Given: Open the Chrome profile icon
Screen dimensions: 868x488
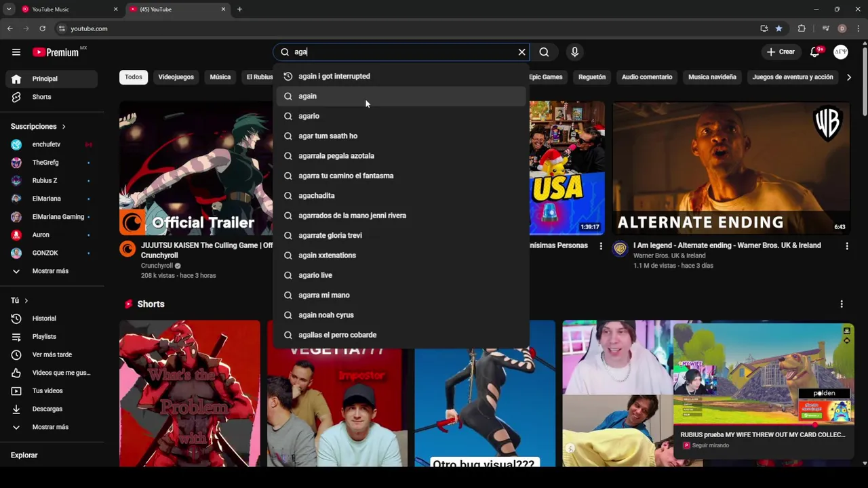Looking at the screenshot, I should click(842, 28).
